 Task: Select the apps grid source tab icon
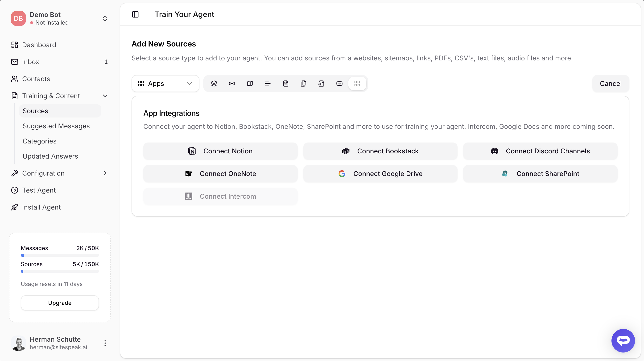click(x=357, y=84)
